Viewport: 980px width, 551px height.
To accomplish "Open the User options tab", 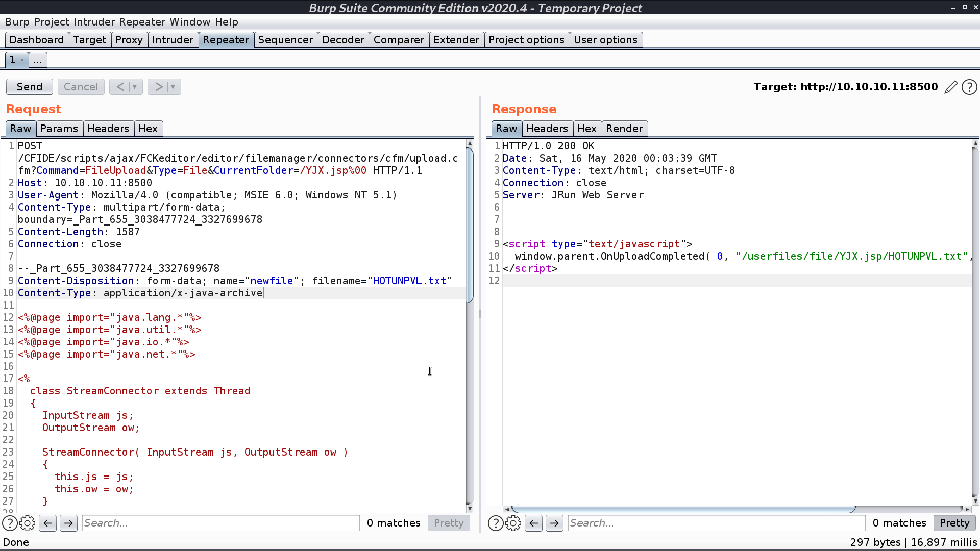I will tap(606, 40).
